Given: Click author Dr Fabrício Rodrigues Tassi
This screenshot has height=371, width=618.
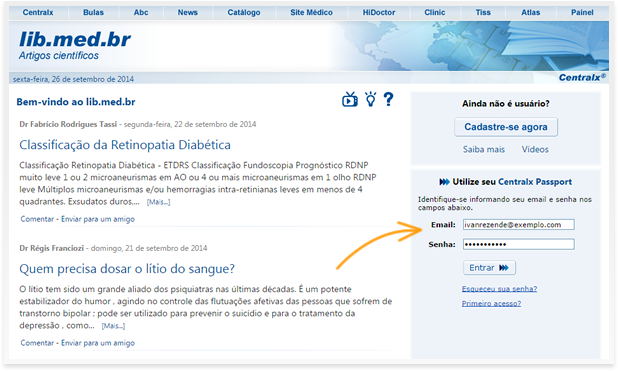Looking at the screenshot, I should 68,124.
